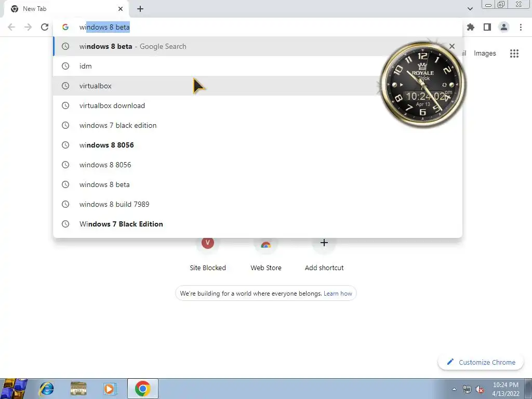Image resolution: width=532 pixels, height=399 pixels.
Task: Choose 'virtualbox download' suggestion
Action: pos(258,105)
